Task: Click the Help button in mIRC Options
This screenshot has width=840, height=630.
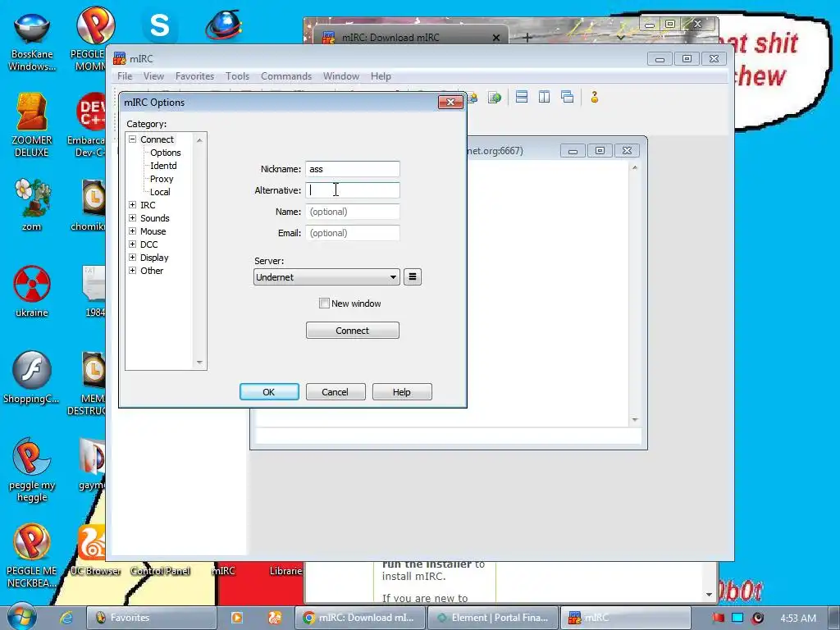Action: pyautogui.click(x=402, y=392)
